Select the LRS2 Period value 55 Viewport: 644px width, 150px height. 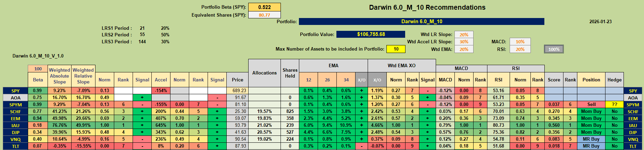[x=142, y=35]
